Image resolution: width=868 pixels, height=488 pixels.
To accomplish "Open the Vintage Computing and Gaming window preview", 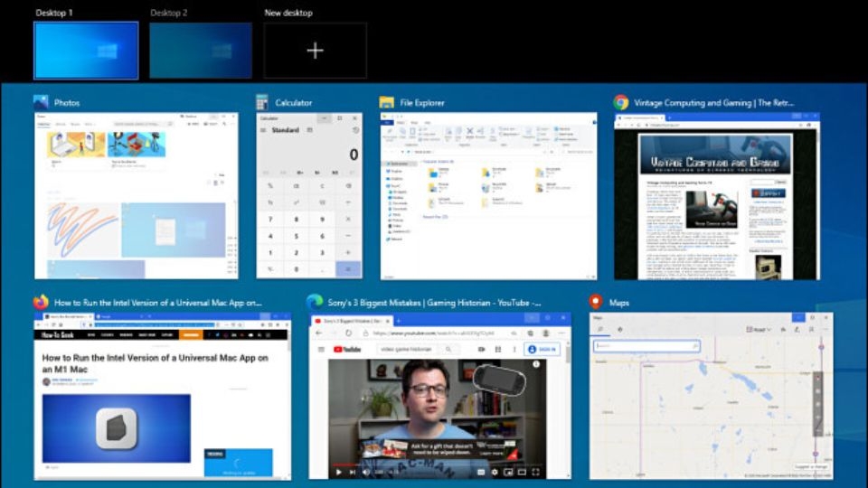I will pyautogui.click(x=716, y=195).
